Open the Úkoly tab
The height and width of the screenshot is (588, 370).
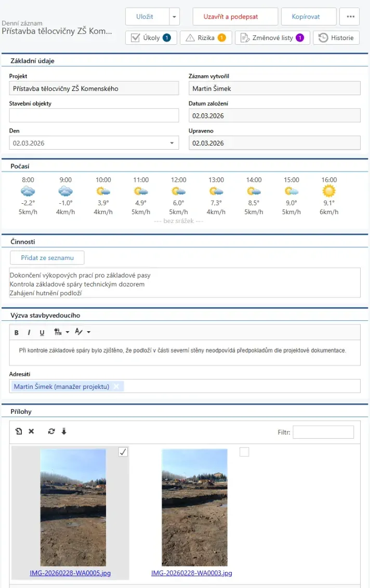151,38
